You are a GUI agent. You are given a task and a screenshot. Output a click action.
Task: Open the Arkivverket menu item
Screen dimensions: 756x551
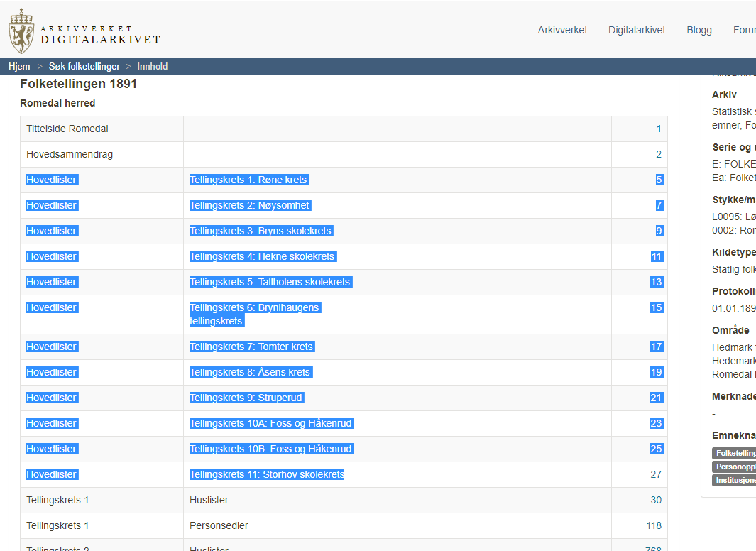[x=562, y=30]
